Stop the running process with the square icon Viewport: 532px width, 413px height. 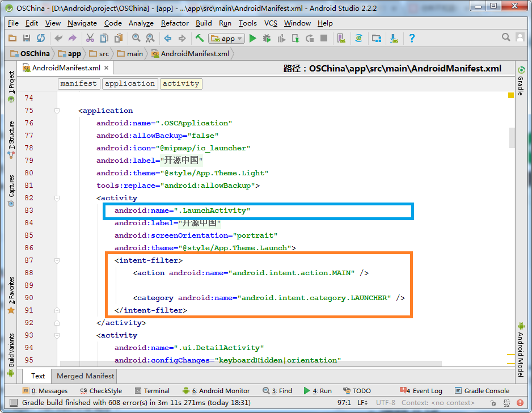coord(324,39)
